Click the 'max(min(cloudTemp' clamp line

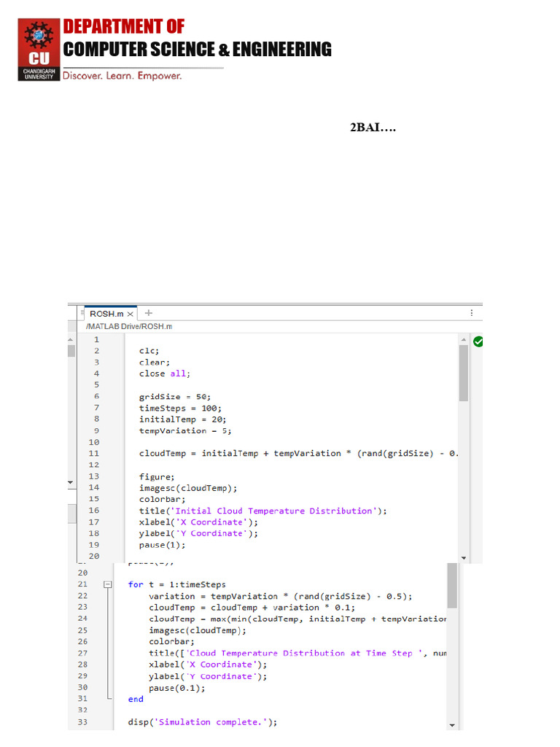tap(297, 619)
